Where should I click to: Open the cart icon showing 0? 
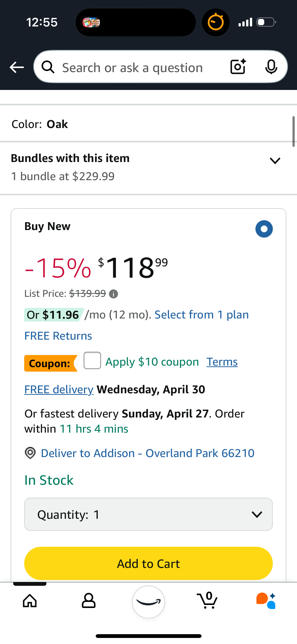(207, 601)
